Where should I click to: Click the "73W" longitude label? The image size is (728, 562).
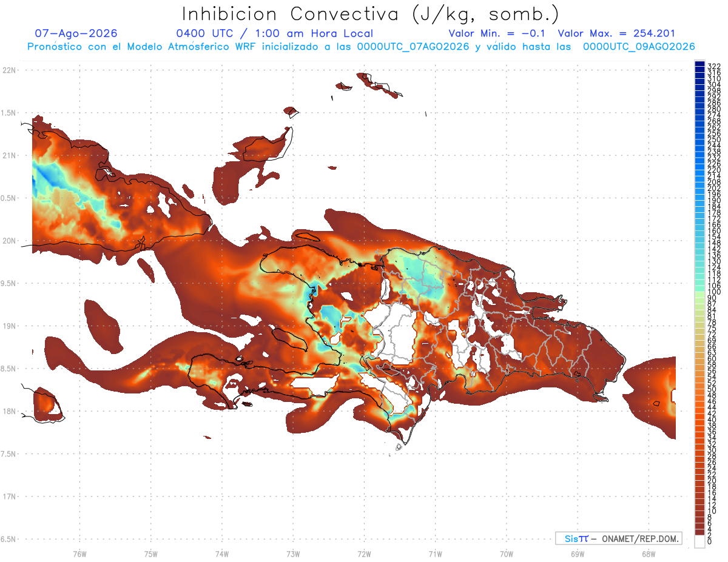pos(293,553)
